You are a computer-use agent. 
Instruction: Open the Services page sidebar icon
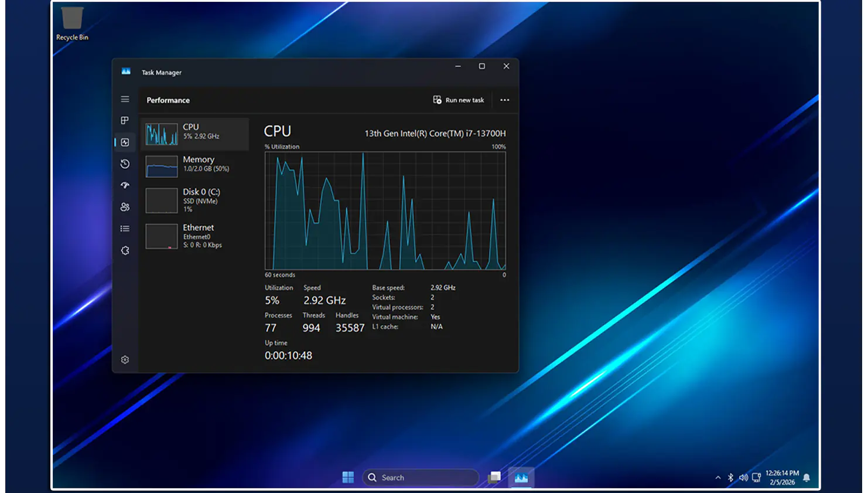tap(125, 250)
